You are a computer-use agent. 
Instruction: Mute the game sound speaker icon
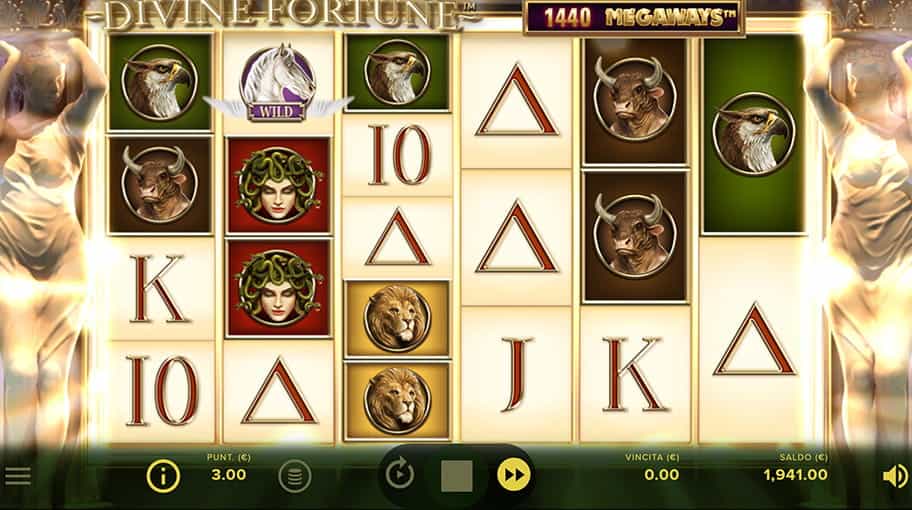pos(894,477)
